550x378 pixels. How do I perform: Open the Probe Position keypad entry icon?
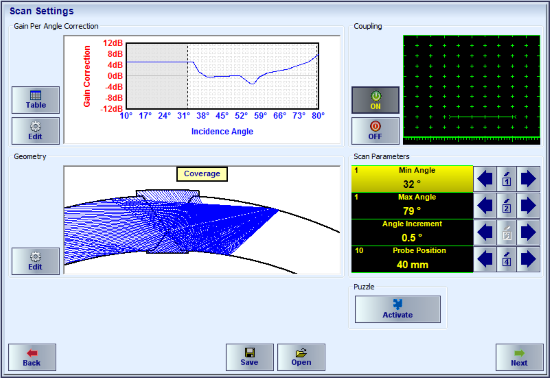click(x=507, y=259)
